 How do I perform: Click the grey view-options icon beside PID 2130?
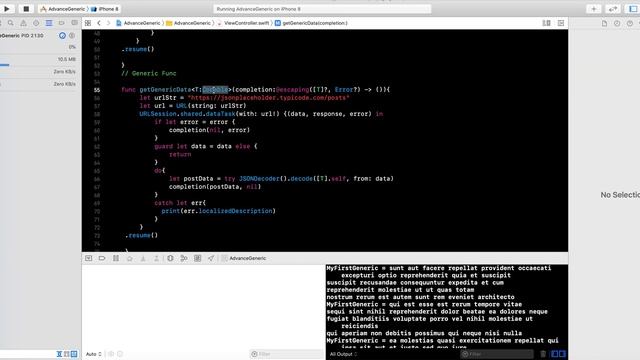[x=72, y=36]
